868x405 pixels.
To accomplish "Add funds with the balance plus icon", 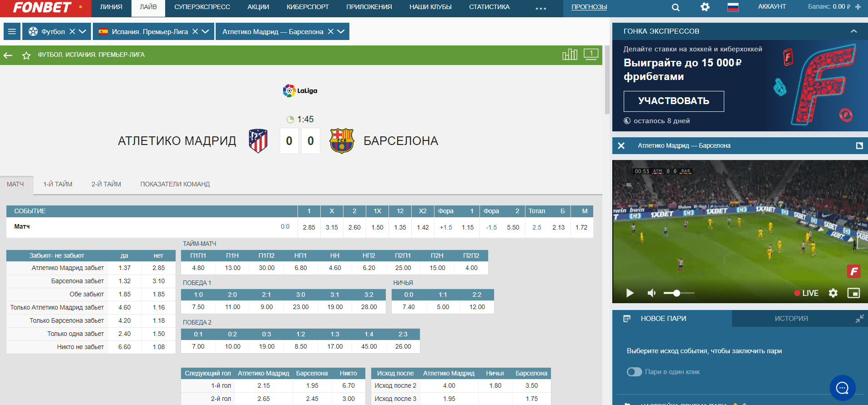I will [x=858, y=7].
